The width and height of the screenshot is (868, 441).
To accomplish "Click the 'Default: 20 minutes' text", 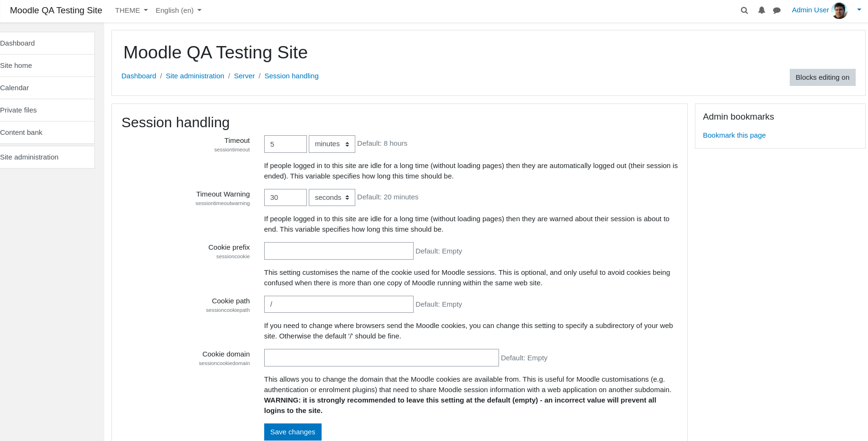I will (388, 197).
